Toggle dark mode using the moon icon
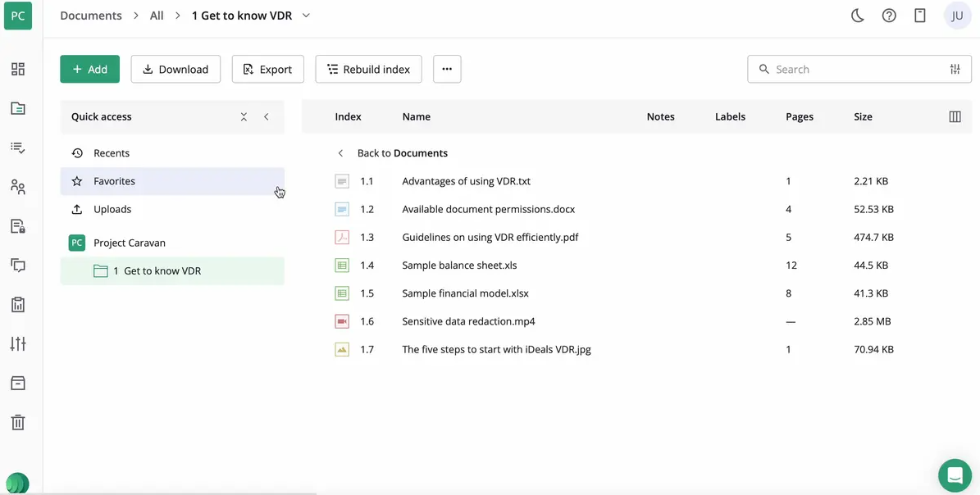 pyautogui.click(x=857, y=15)
